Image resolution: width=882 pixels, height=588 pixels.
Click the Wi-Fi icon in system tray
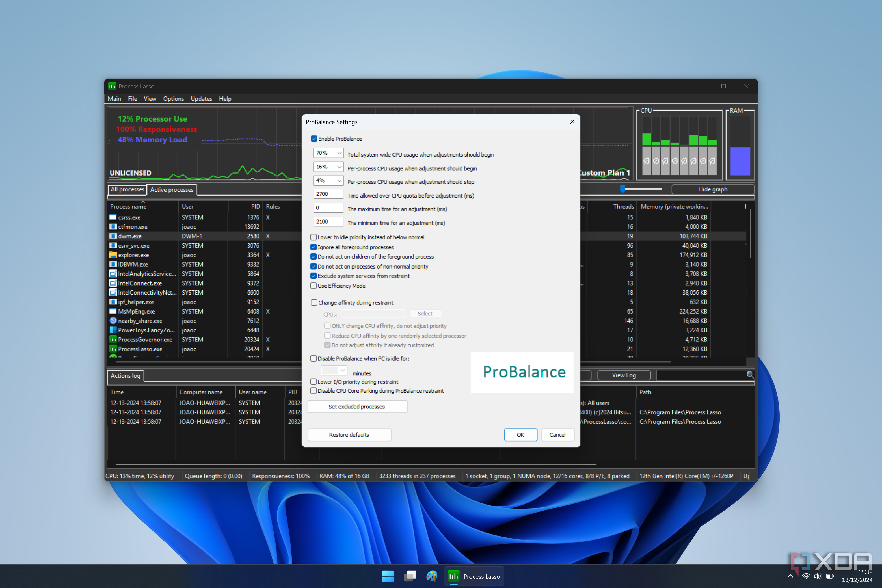[806, 576]
